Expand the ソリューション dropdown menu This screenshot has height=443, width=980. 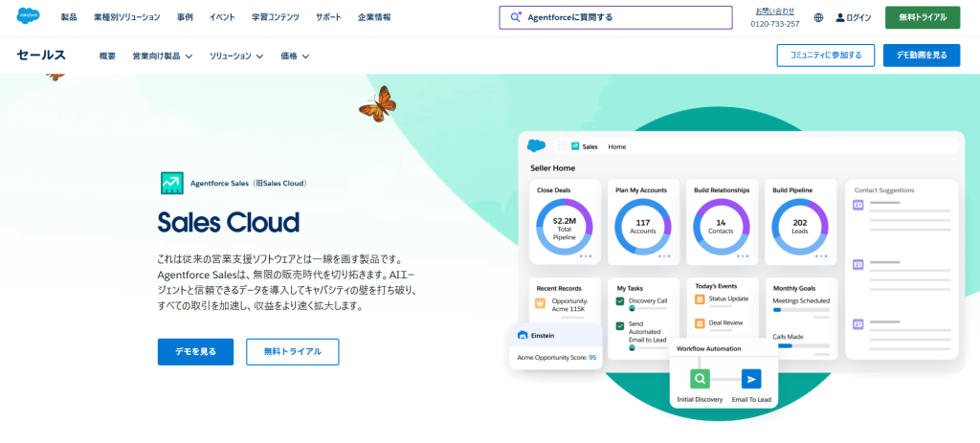[x=236, y=56]
